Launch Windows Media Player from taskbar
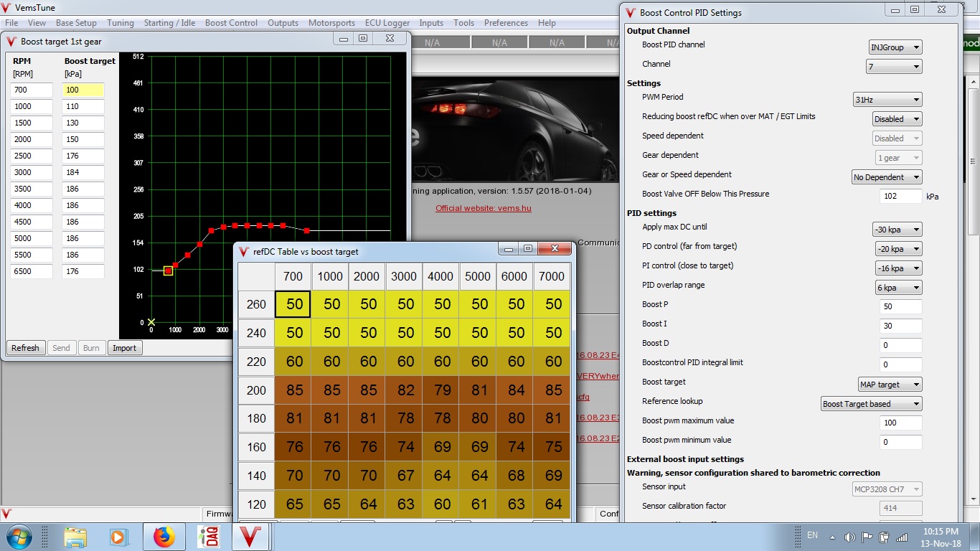 (117, 537)
